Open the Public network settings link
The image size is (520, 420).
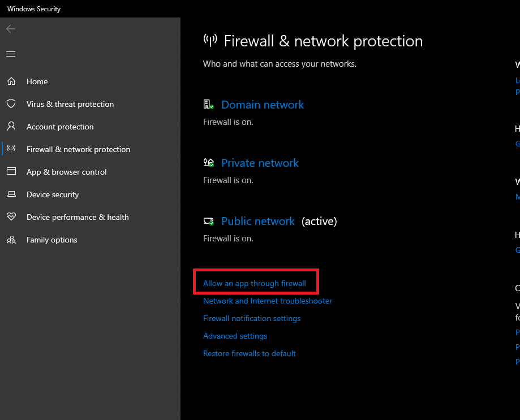(258, 221)
